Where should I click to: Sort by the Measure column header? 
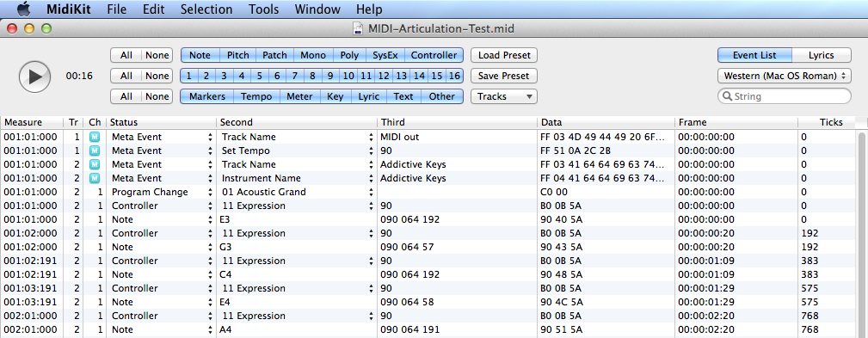pyautogui.click(x=32, y=122)
